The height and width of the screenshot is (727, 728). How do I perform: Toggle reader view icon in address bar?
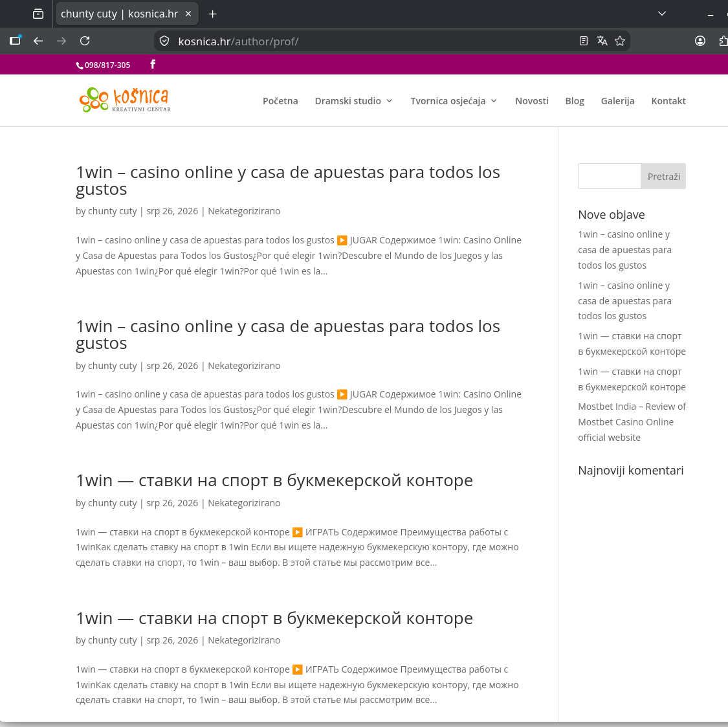pyautogui.click(x=584, y=41)
